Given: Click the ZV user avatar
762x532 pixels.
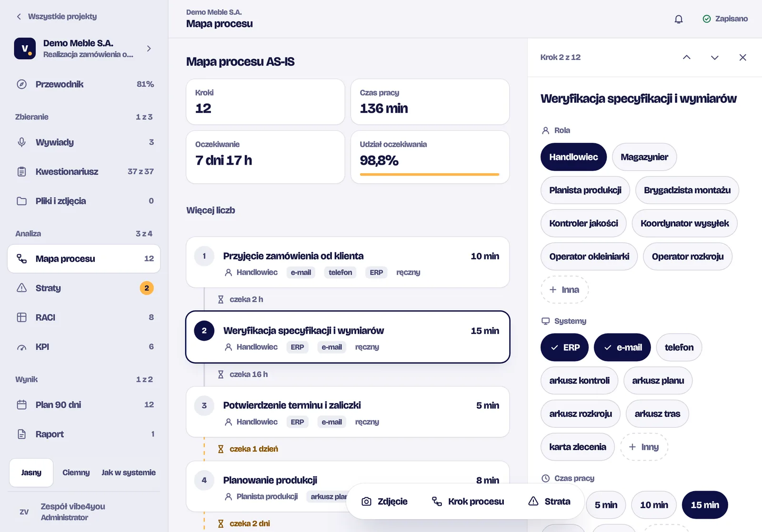Looking at the screenshot, I should point(24,512).
